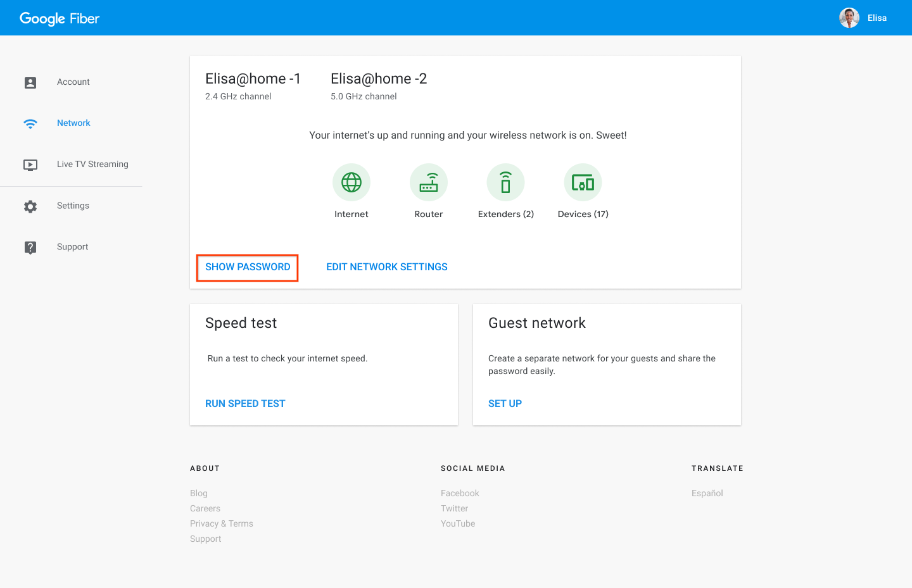Screen dimensions: 912x588
Task: Click SHOW PASSWORD
Action: pos(248,267)
